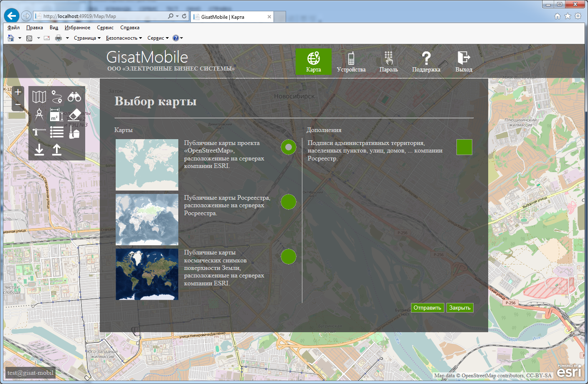
Task: Select the OpenStreetMap public maps radio button
Action: [x=289, y=147]
